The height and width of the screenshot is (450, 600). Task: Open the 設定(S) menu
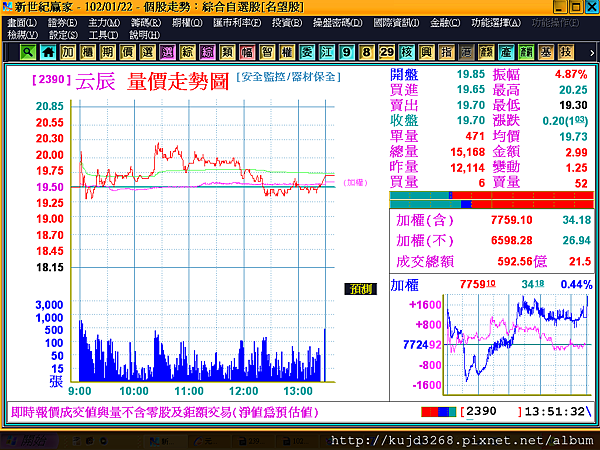pyautogui.click(x=63, y=35)
